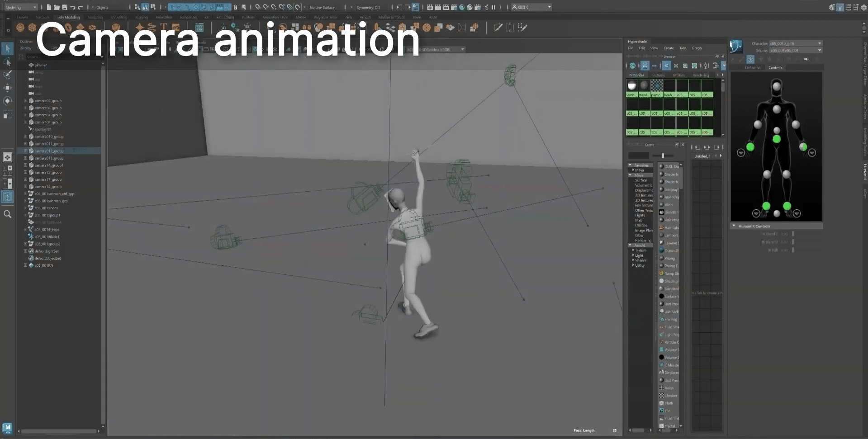Collapse the HumanIK Controls section

pyautogui.click(x=734, y=226)
